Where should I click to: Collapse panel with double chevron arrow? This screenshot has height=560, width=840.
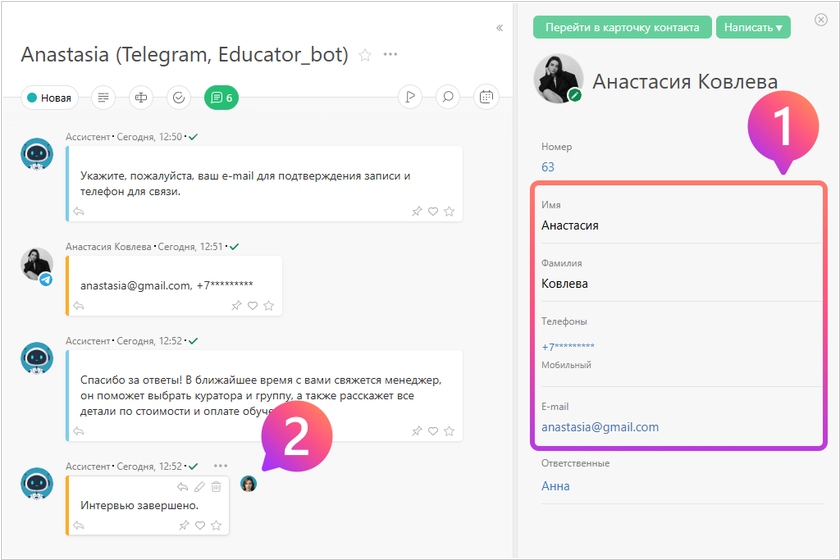pyautogui.click(x=500, y=28)
